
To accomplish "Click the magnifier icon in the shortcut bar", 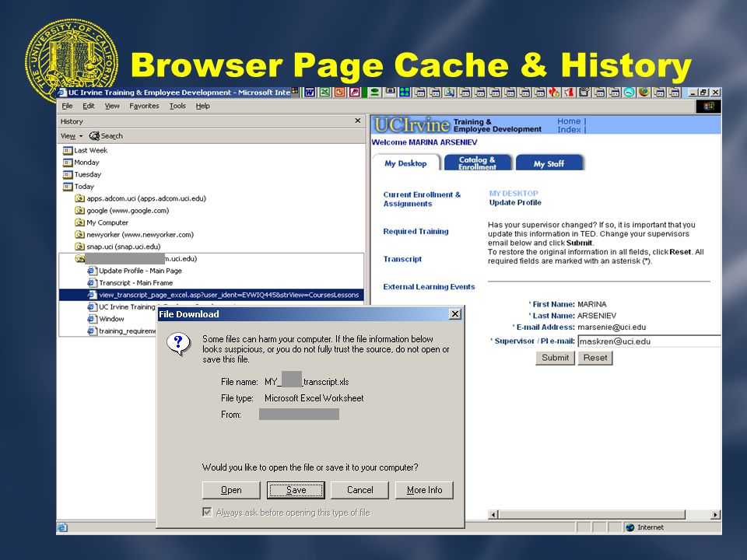I will click(449, 93).
